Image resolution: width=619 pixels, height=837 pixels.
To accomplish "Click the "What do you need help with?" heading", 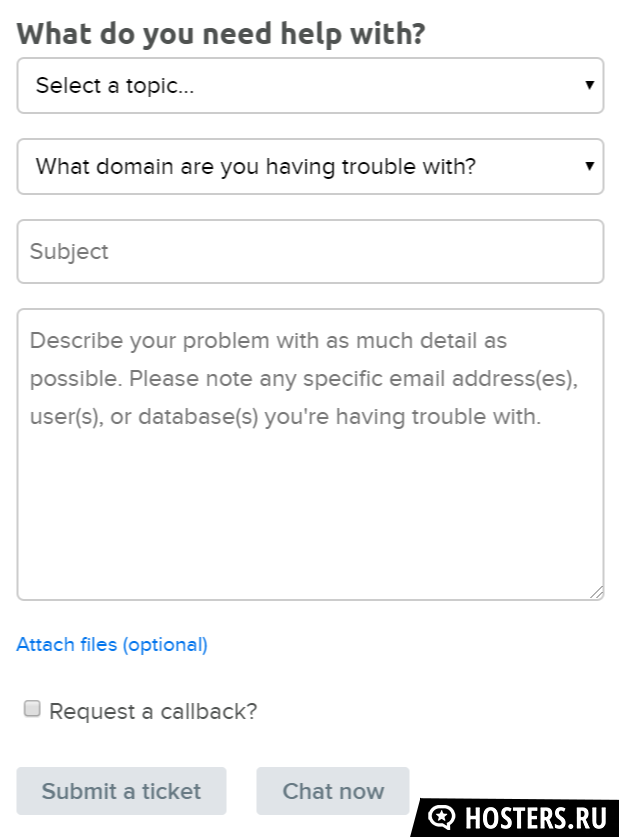I will 221,35.
